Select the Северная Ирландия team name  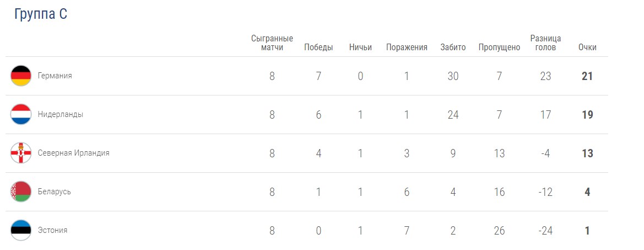pyautogui.click(x=74, y=153)
